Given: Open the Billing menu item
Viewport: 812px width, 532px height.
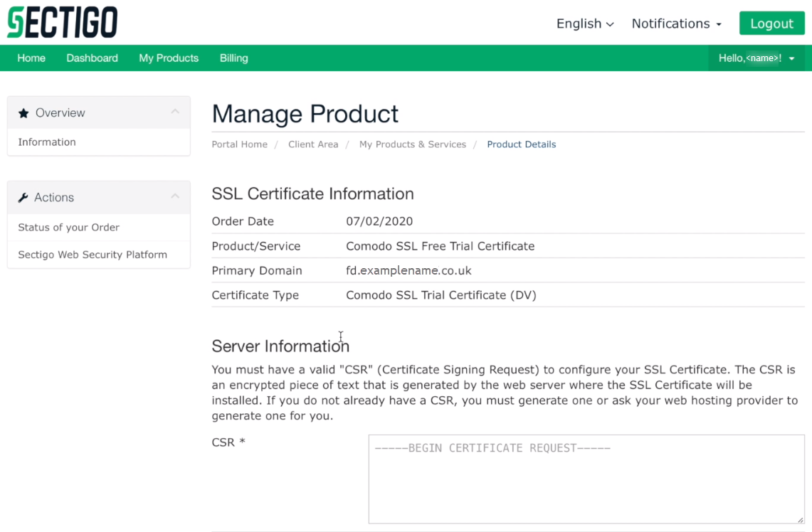Looking at the screenshot, I should pyautogui.click(x=233, y=58).
